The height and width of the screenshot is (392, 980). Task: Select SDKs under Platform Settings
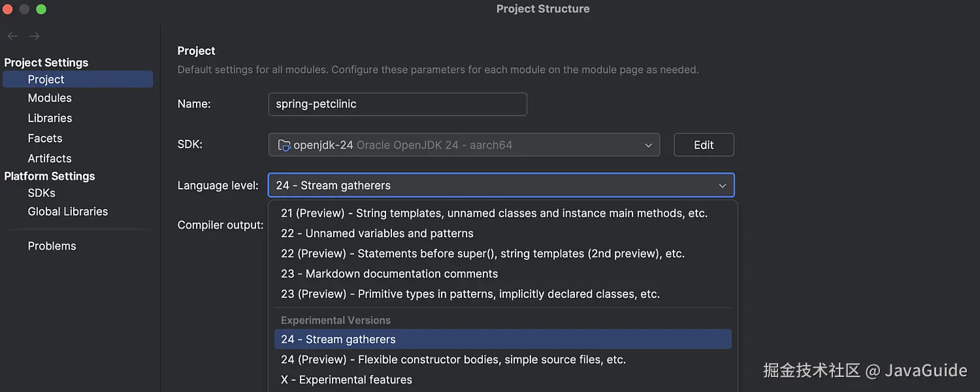(41, 193)
